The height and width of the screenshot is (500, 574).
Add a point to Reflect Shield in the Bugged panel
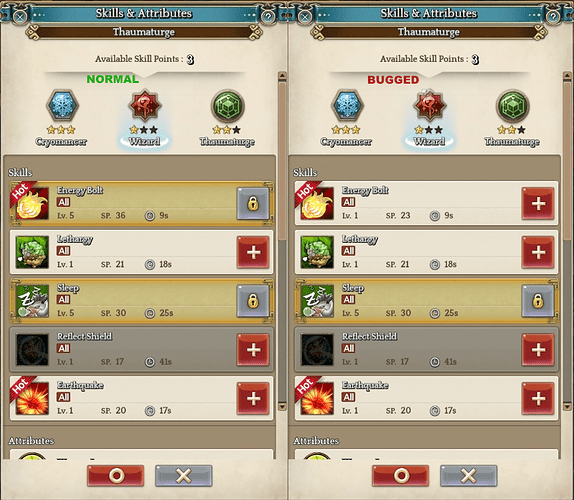[x=538, y=350]
